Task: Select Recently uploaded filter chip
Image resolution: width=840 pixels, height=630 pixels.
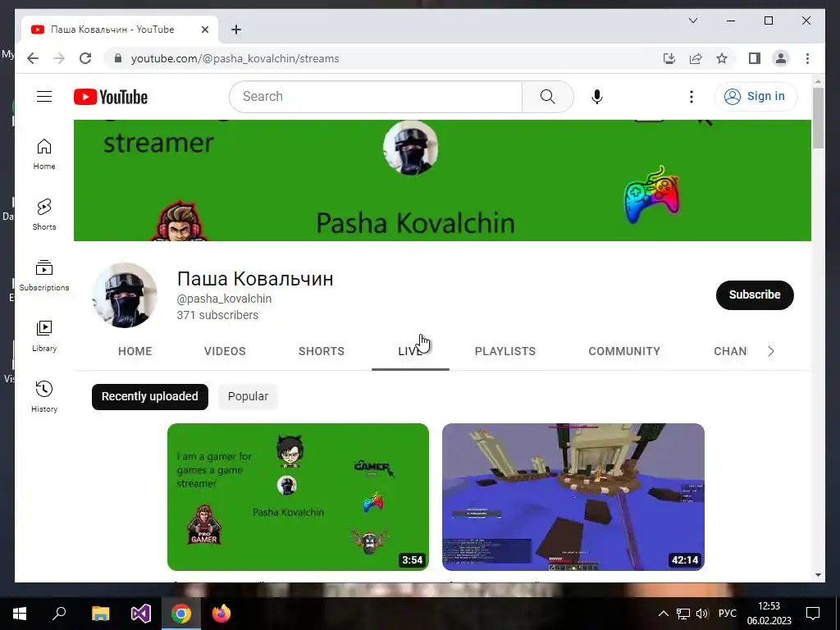Action: tap(150, 396)
